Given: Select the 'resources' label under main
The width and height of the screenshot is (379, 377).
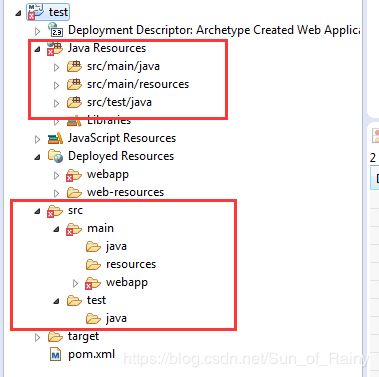Looking at the screenshot, I should (131, 264).
